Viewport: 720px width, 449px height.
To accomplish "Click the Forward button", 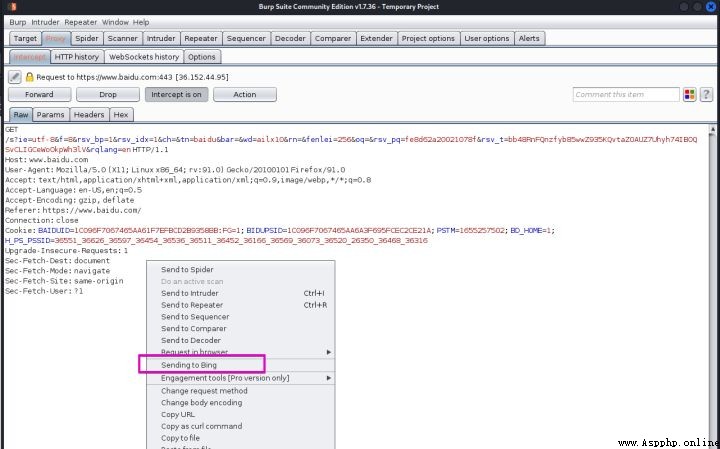I will (39, 95).
